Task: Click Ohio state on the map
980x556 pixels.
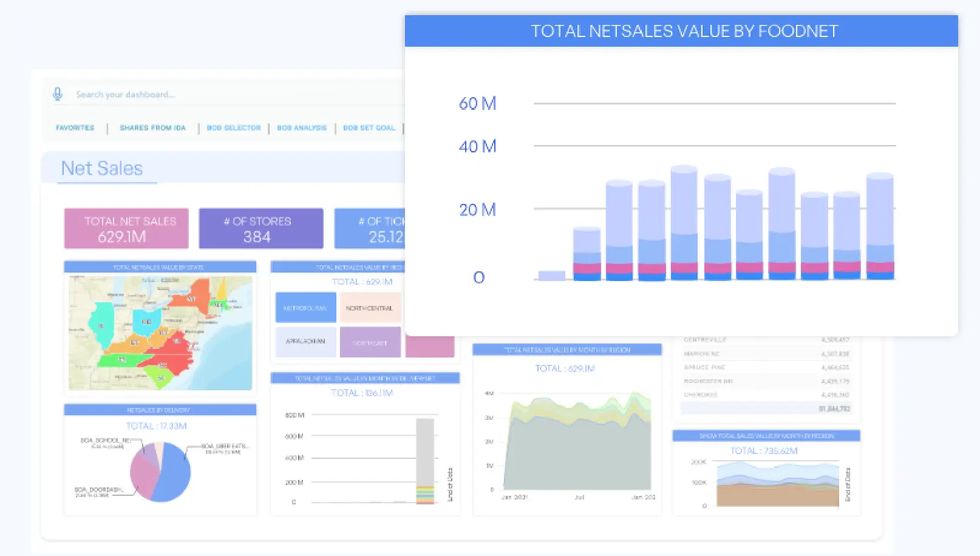Action: point(147,322)
